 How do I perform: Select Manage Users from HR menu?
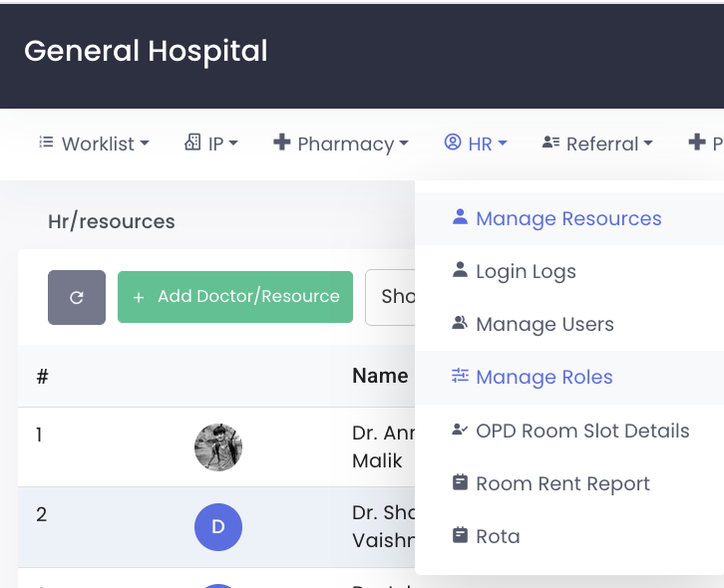[x=544, y=324]
